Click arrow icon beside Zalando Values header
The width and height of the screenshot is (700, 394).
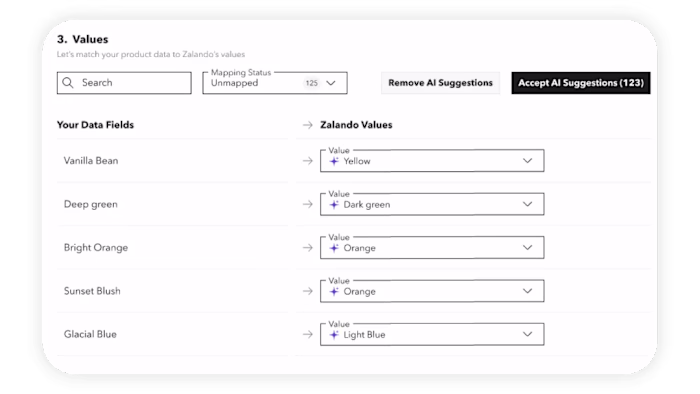coord(308,125)
